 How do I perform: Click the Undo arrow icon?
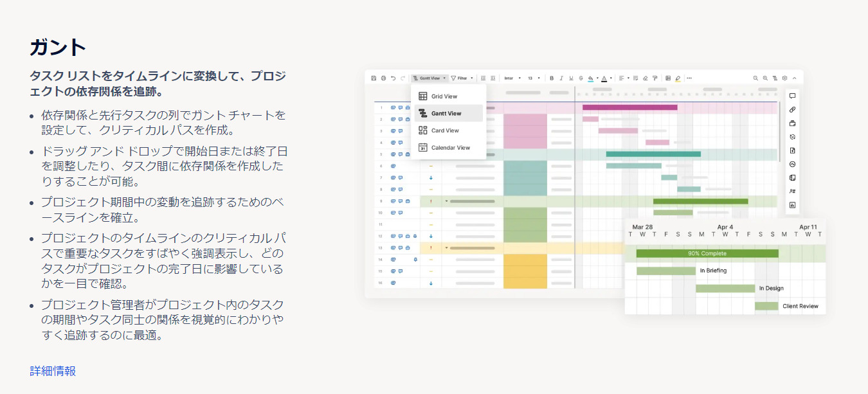[392, 77]
